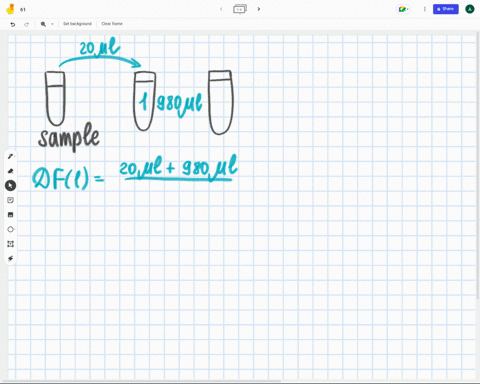Add a text box
Viewport: 480px width, 384px height.
pyautogui.click(x=10, y=244)
